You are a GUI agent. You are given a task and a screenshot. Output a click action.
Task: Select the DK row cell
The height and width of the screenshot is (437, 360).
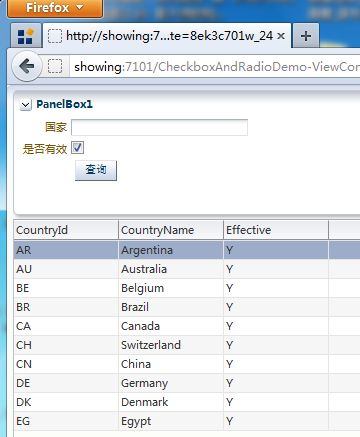[x=66, y=402]
